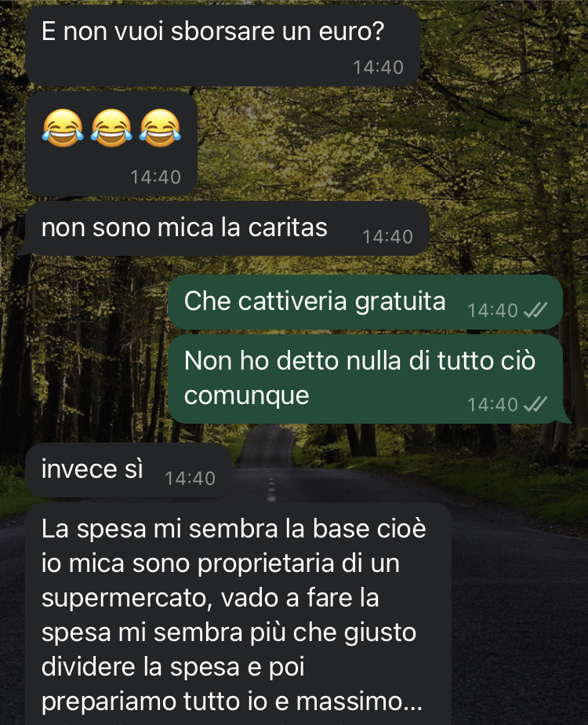
Task: Tap the first laughing-crying emoji
Action: [63, 128]
